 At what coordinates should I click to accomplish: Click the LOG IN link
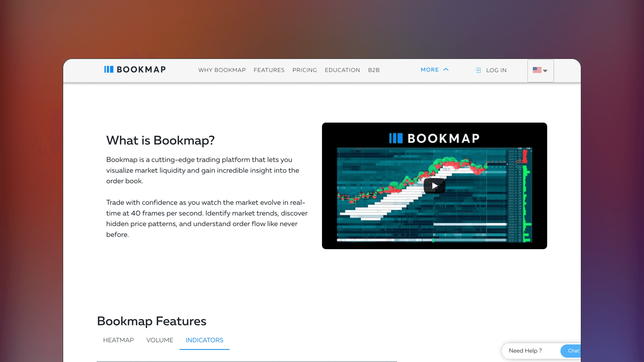(x=496, y=70)
